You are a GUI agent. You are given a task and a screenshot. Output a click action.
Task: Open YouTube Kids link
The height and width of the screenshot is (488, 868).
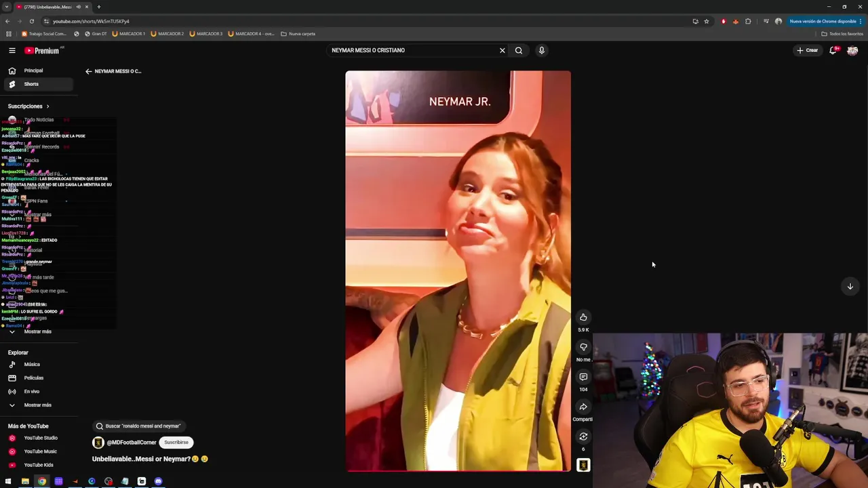click(x=38, y=465)
